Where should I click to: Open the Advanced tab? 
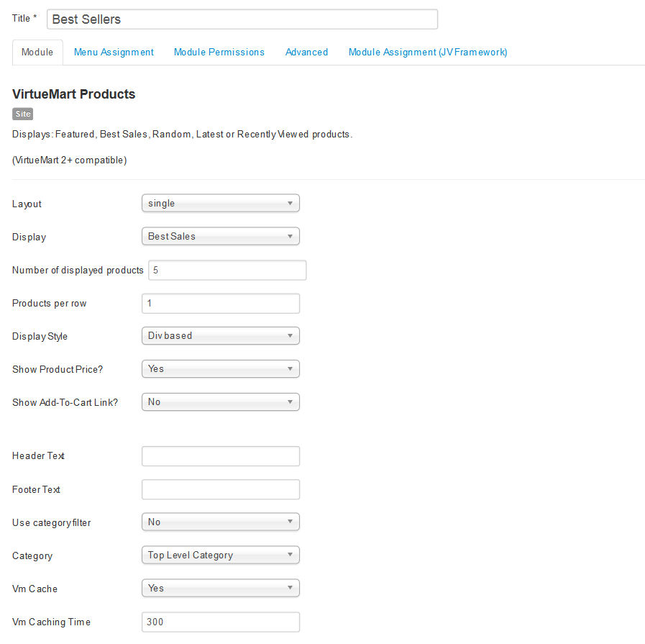[306, 53]
